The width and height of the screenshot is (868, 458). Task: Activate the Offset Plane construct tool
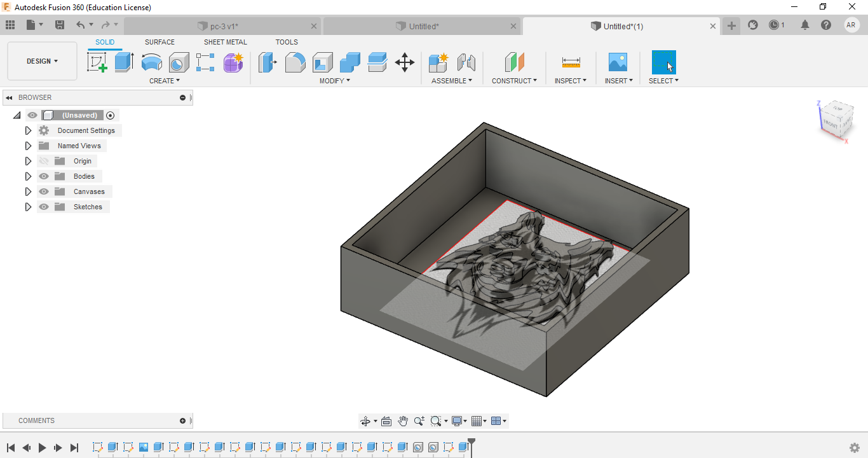[514, 62]
